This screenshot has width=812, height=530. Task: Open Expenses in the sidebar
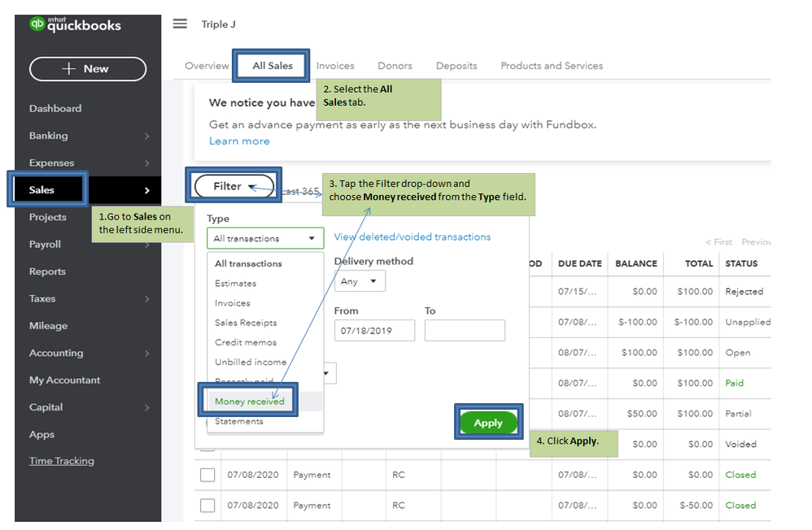(51, 163)
